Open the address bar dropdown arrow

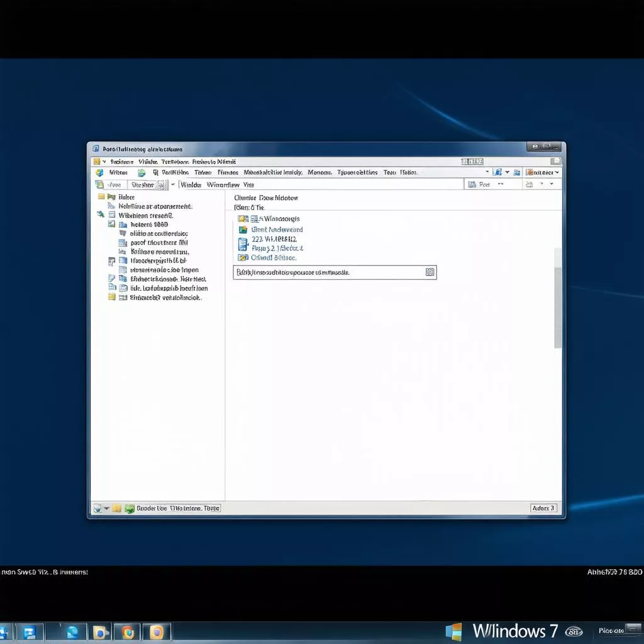click(x=173, y=184)
